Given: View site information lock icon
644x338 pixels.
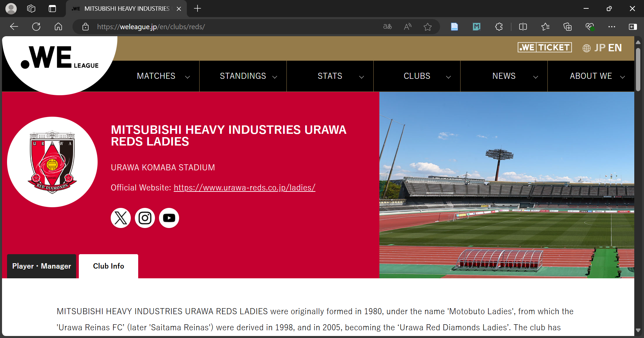Looking at the screenshot, I should 86,27.
